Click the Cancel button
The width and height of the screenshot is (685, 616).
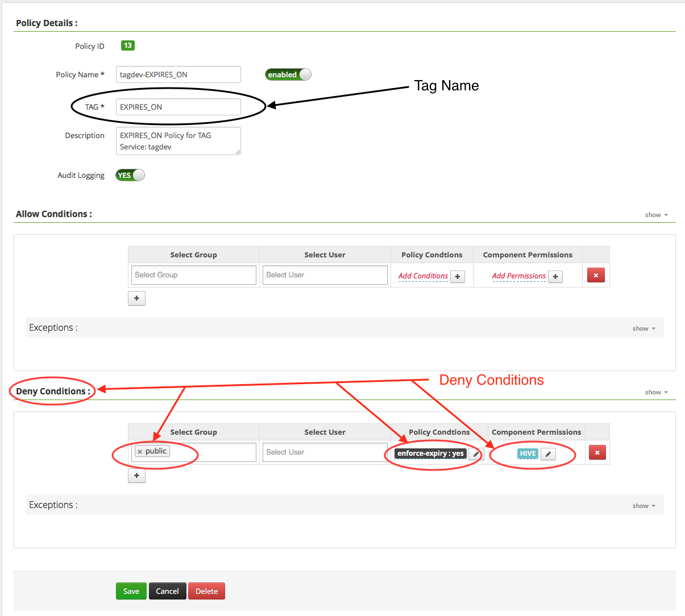click(x=167, y=591)
